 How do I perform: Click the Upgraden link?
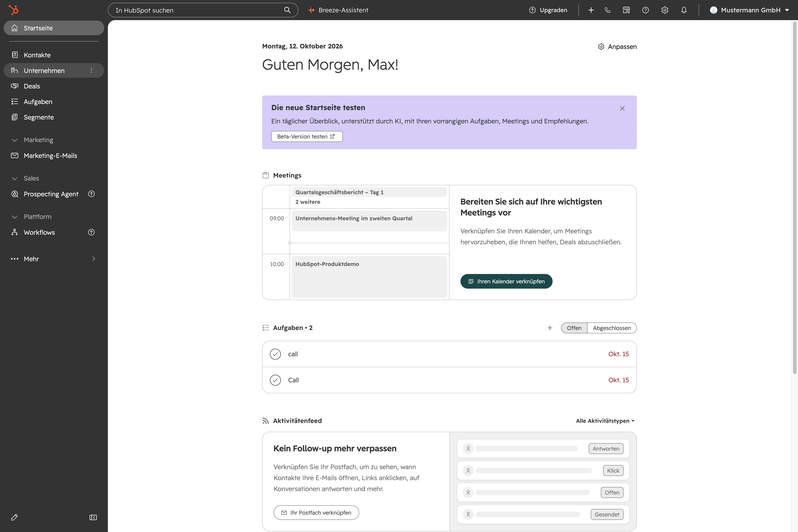point(548,10)
